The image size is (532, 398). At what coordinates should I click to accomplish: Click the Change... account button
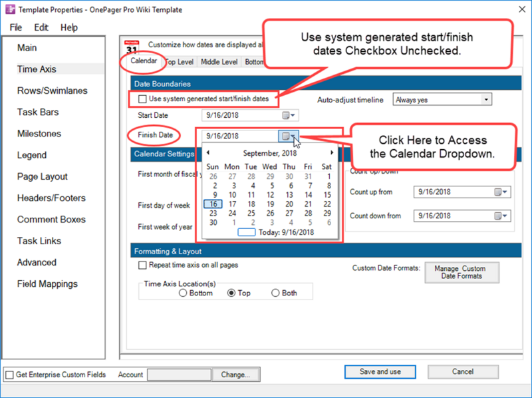point(235,375)
